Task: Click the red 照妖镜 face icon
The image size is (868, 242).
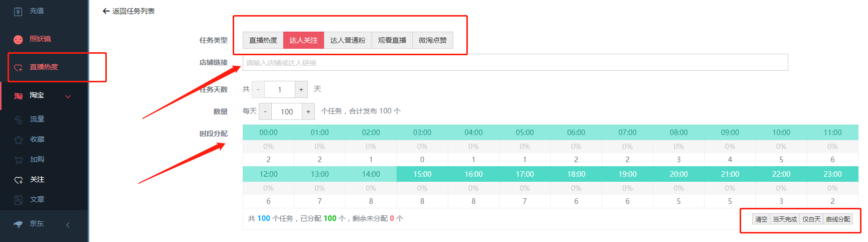Action: 18,39
